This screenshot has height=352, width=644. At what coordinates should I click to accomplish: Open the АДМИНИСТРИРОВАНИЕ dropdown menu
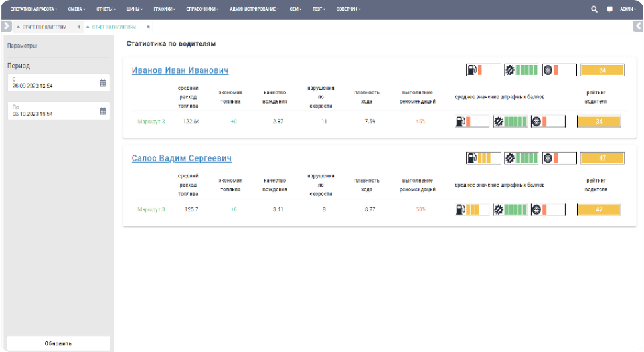(x=254, y=10)
